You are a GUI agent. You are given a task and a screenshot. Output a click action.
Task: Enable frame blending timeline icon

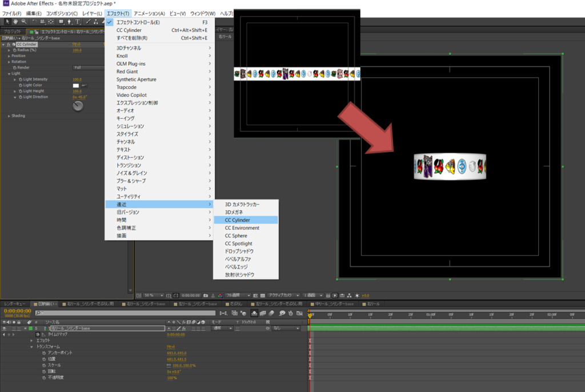click(263, 313)
